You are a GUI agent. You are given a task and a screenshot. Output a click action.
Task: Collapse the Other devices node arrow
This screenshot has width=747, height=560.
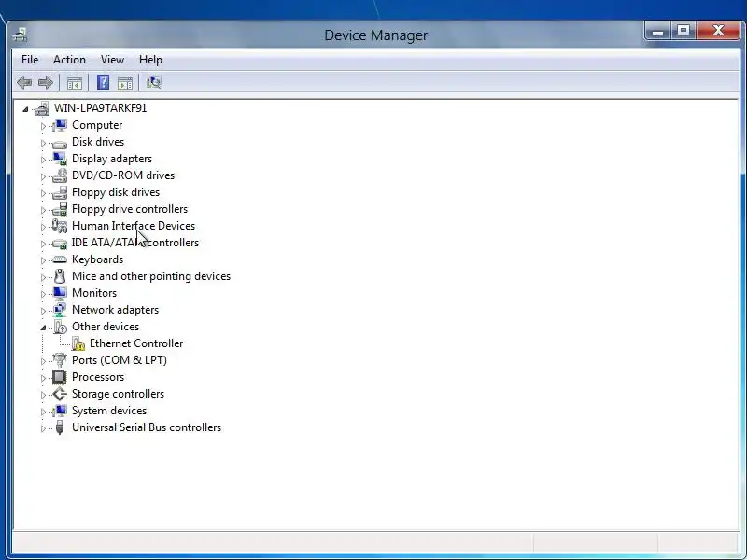43,328
